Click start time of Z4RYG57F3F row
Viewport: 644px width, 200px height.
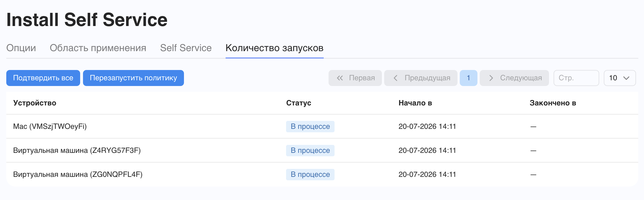427,150
